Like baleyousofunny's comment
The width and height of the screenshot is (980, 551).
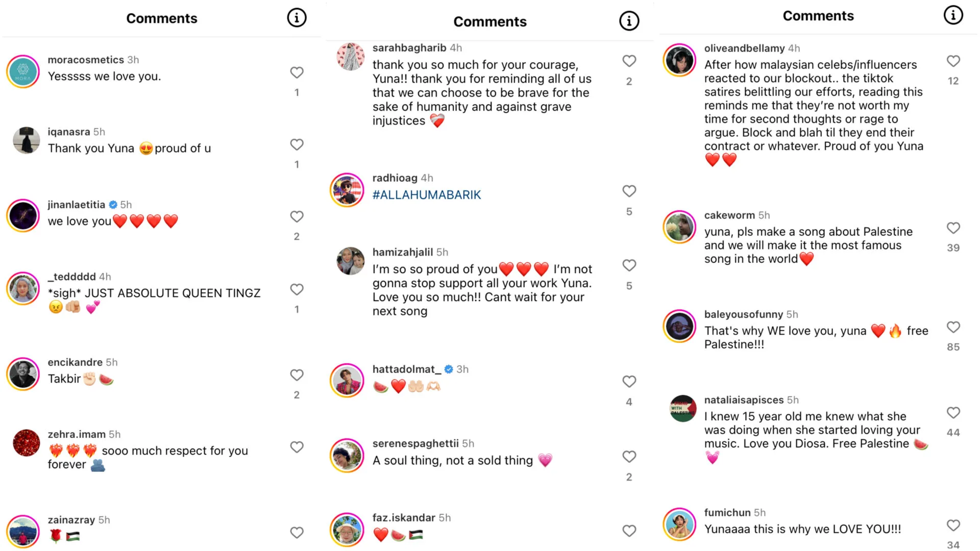953,327
